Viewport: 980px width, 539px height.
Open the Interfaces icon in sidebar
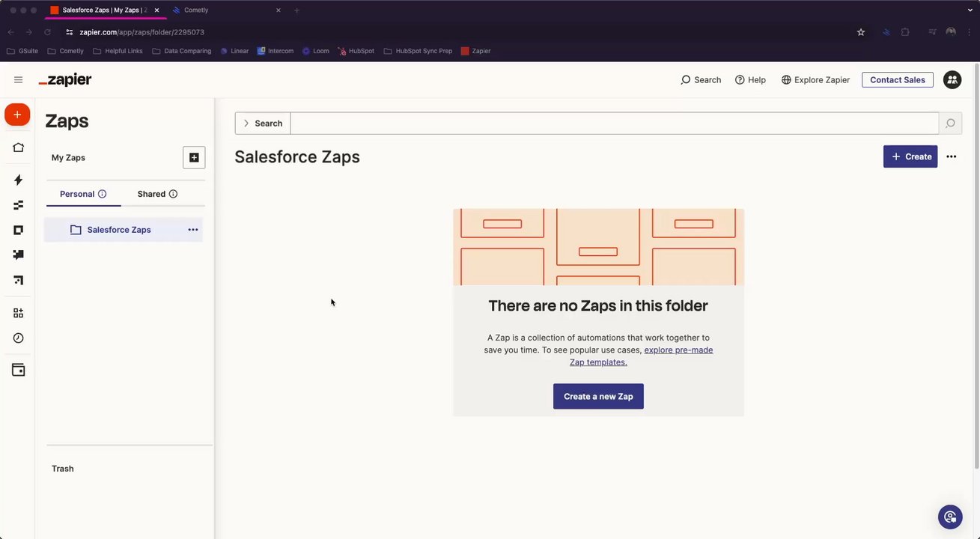[18, 230]
